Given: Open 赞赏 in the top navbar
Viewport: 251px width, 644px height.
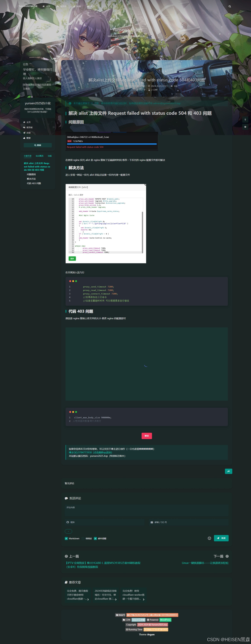Looking at the screenshot, I should (x=91, y=6).
